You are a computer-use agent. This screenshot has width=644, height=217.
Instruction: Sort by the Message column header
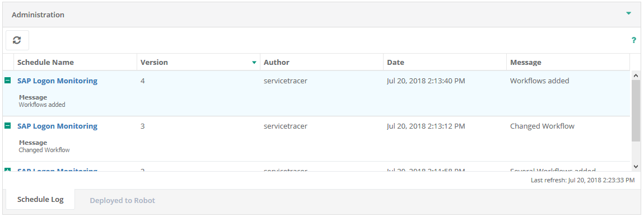(568, 62)
